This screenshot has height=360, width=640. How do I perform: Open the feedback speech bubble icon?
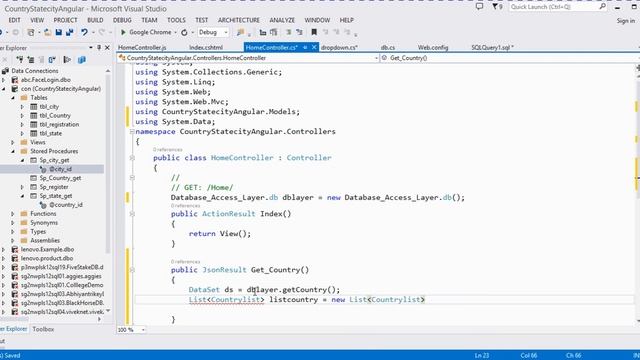pos(480,7)
